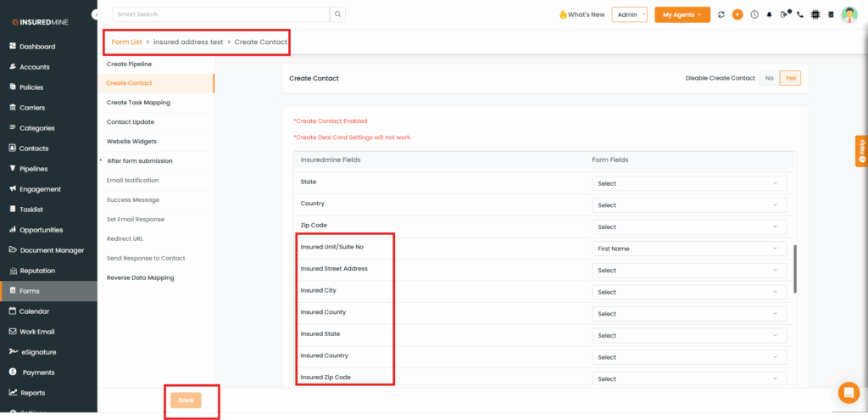Click the orange plus quick-add icon

pyautogui.click(x=737, y=14)
